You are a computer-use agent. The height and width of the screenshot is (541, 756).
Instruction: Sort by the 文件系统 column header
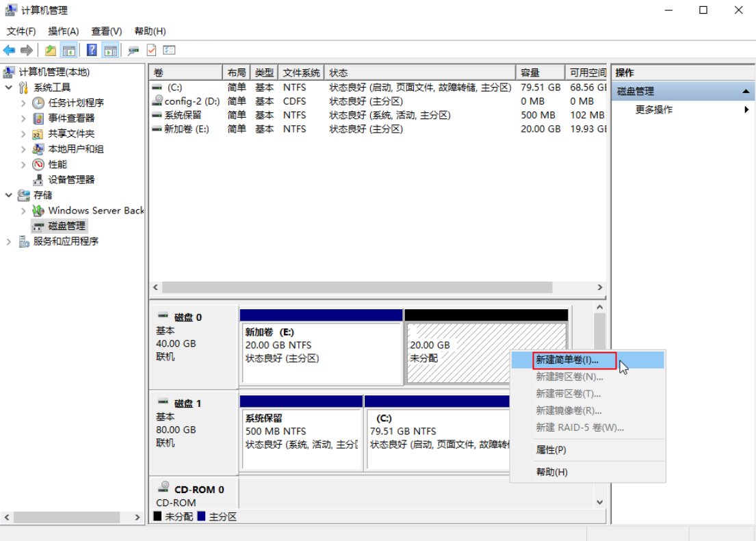pyautogui.click(x=301, y=72)
